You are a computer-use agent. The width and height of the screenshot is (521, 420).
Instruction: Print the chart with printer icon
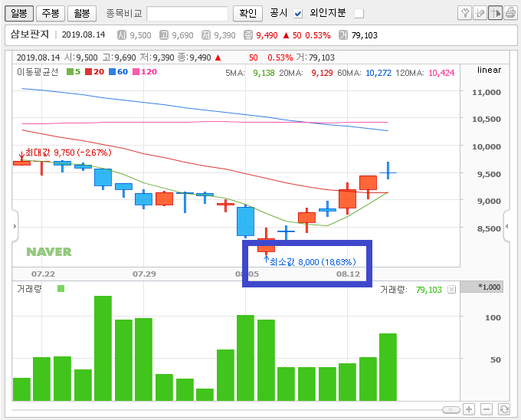[510, 13]
